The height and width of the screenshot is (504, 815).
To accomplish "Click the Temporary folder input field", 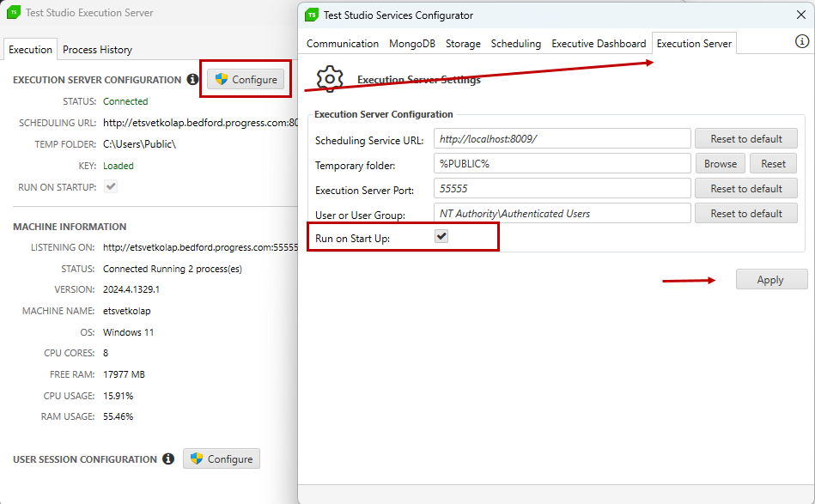I will (x=562, y=164).
